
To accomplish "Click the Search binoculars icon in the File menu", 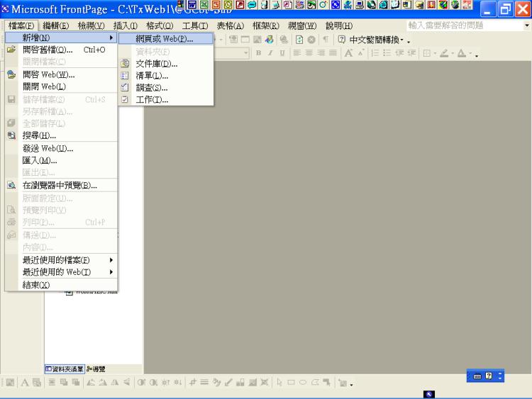I will [11, 135].
